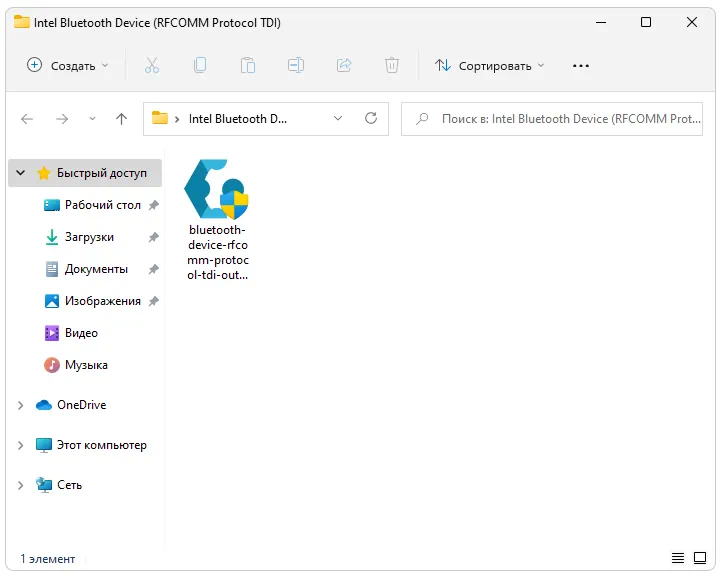Click the file name bluetooth-device-rfcomm-protocol-tdi-out...
Viewport: 726px width, 580px height.
coord(218,252)
